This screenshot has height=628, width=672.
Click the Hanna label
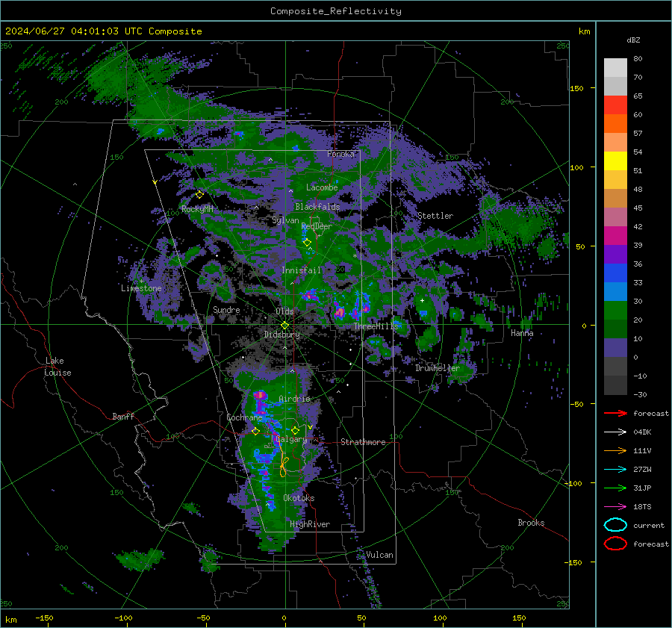click(522, 332)
